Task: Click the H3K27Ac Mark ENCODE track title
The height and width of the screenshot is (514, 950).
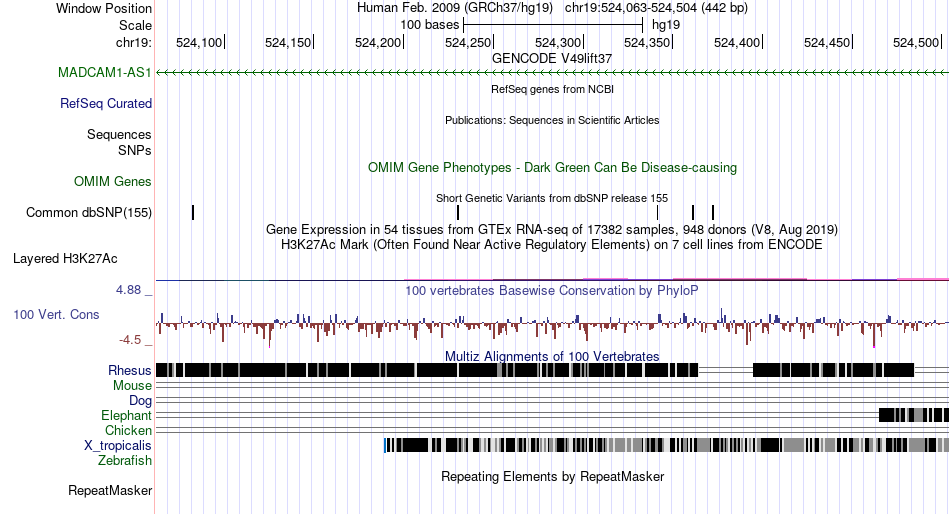Action: [x=552, y=245]
